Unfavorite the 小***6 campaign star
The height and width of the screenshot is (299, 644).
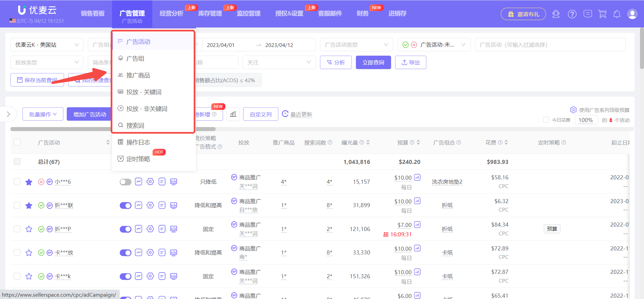click(29, 182)
